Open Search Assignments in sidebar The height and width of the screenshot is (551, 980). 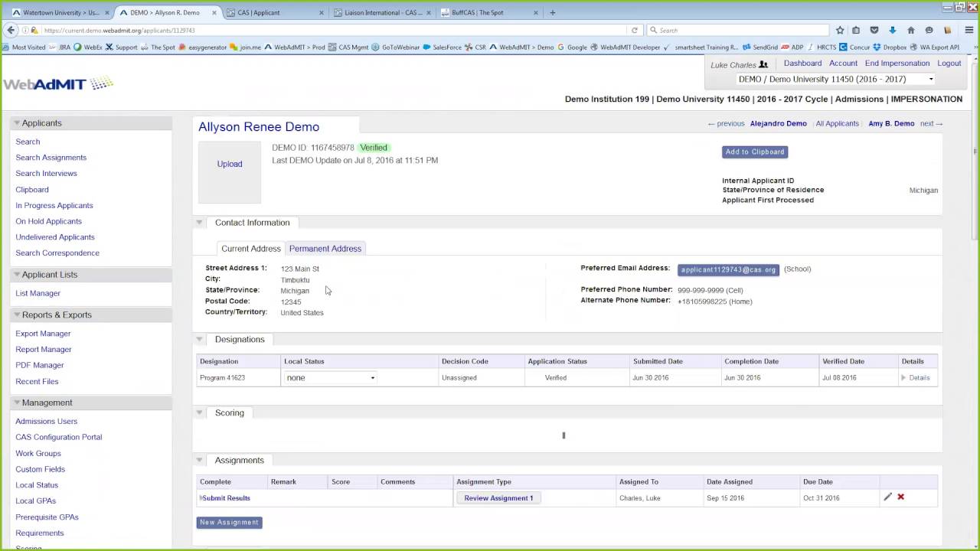51,158
